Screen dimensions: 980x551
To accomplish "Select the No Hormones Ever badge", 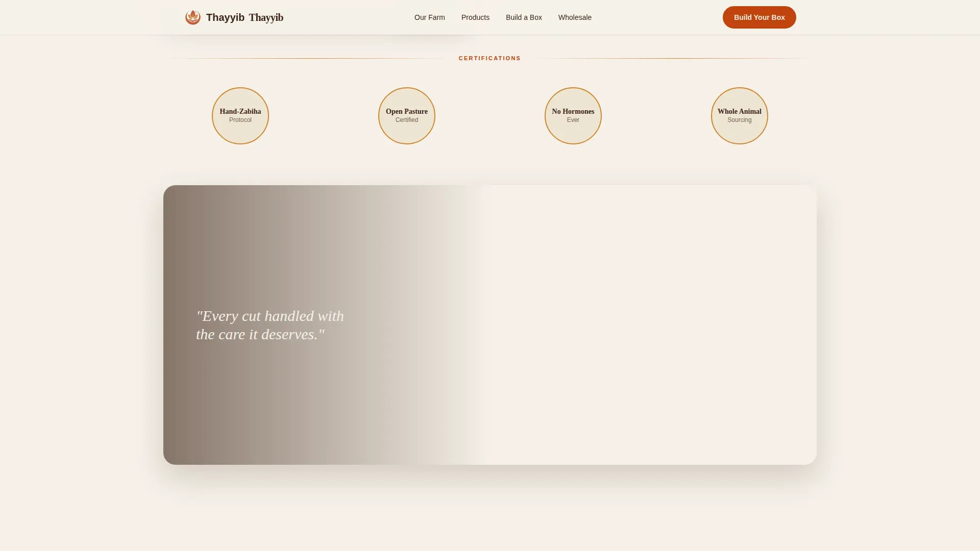I will pos(573,116).
